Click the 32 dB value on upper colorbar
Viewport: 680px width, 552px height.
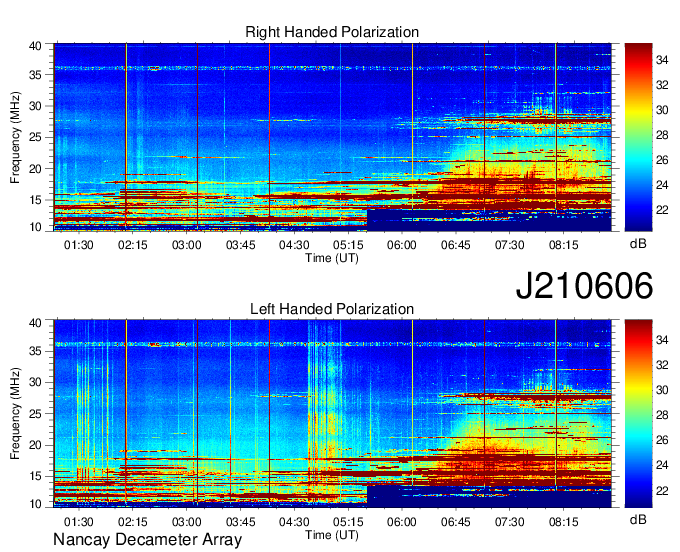pyautogui.click(x=662, y=85)
